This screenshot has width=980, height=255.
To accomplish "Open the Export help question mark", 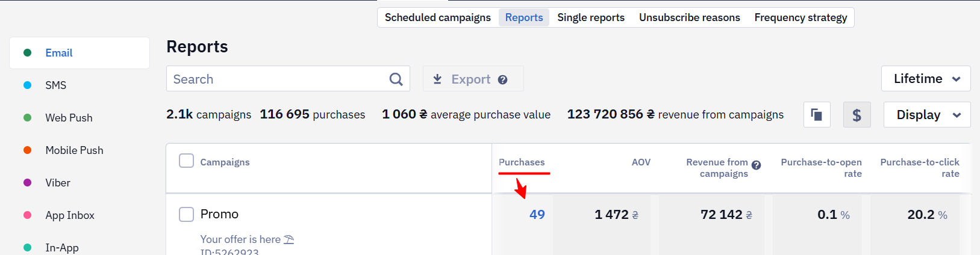I will 503,80.
